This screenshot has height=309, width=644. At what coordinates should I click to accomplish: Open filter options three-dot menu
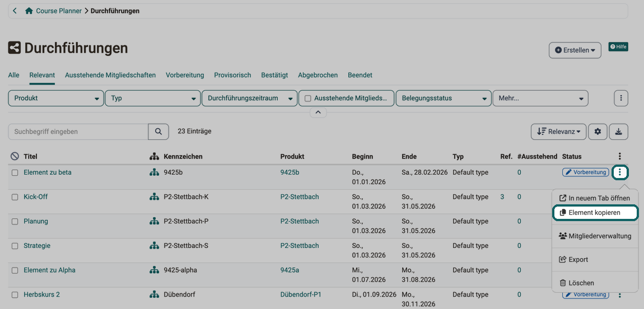tap(621, 99)
